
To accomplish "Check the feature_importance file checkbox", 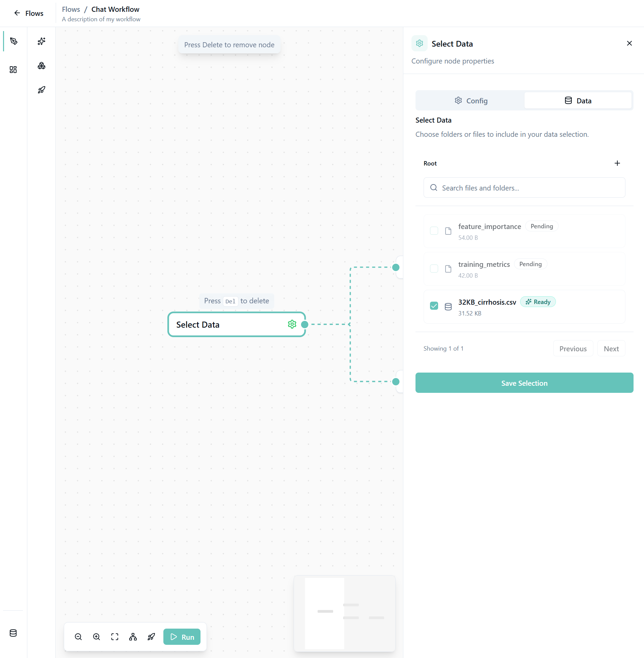I will (x=434, y=231).
